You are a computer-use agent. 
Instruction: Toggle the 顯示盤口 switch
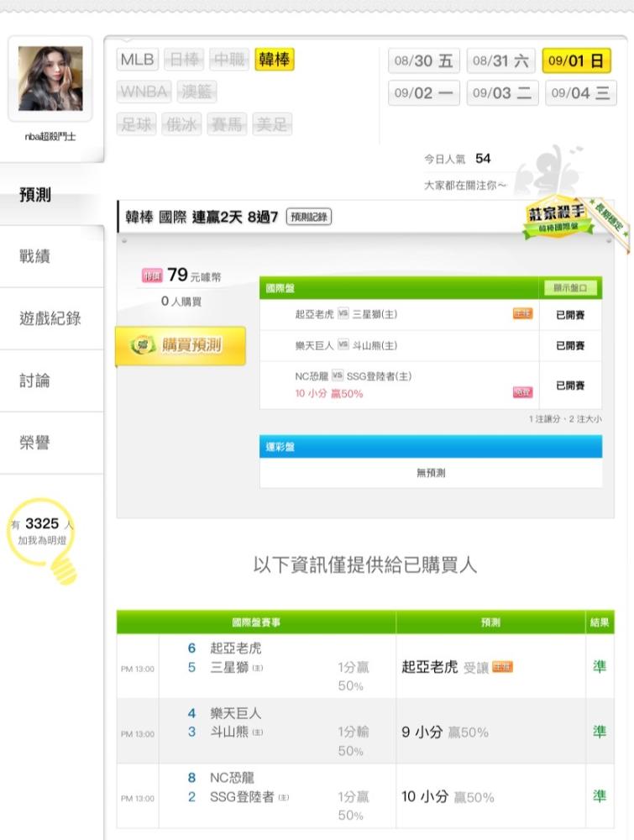[x=570, y=287]
